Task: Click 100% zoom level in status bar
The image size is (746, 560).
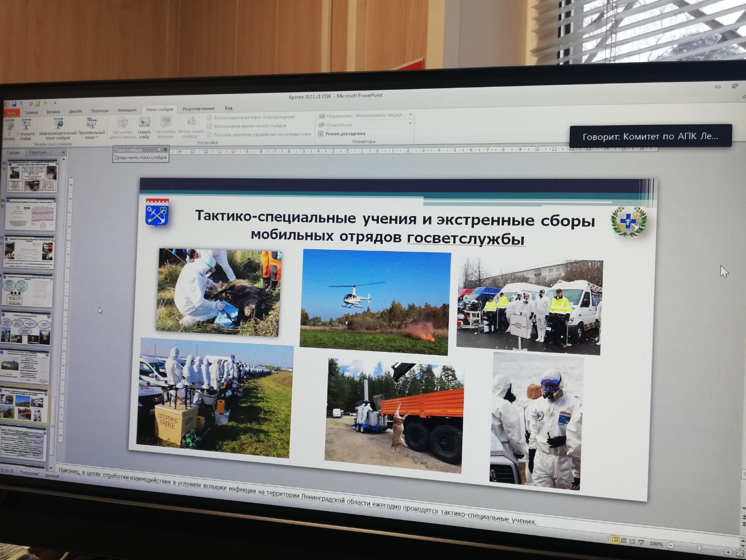Action: click(655, 544)
